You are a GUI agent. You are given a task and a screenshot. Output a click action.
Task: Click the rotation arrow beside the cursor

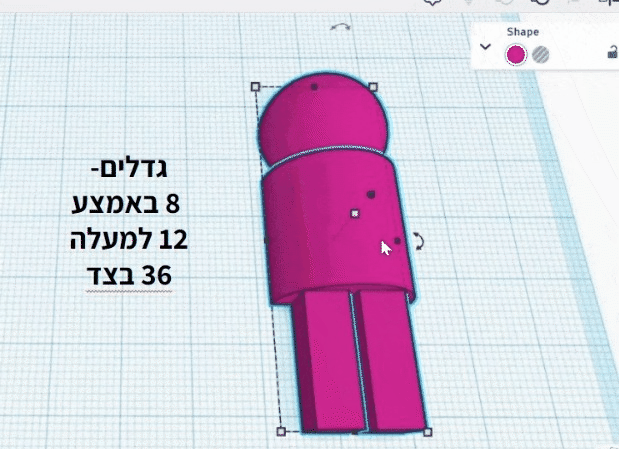click(418, 241)
